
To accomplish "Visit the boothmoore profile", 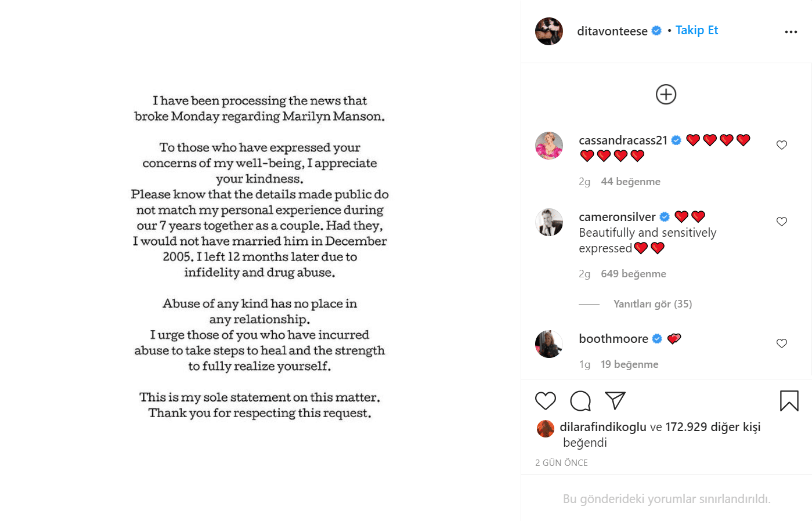I will click(613, 339).
